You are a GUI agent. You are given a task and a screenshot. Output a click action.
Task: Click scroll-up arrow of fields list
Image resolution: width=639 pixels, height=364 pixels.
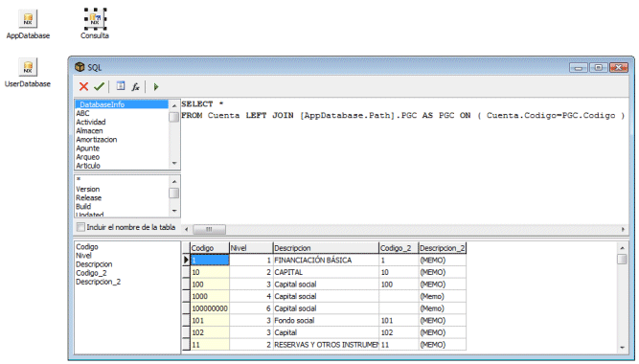click(x=174, y=181)
